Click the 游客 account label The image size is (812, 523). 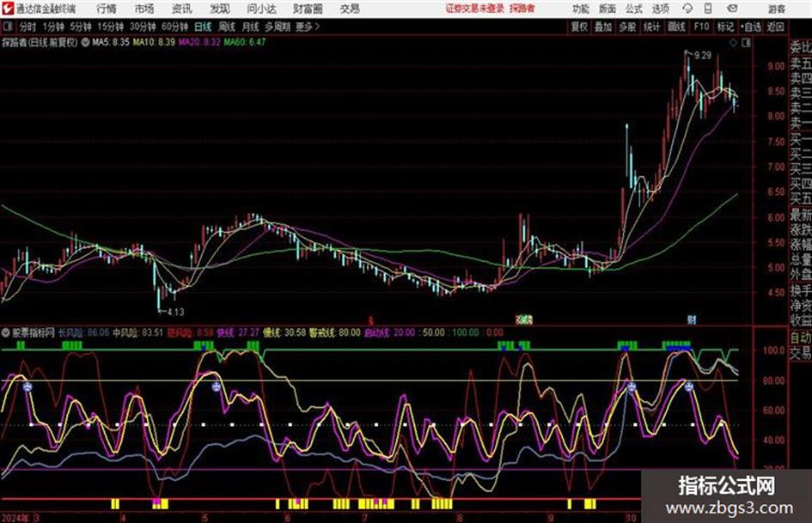(777, 9)
